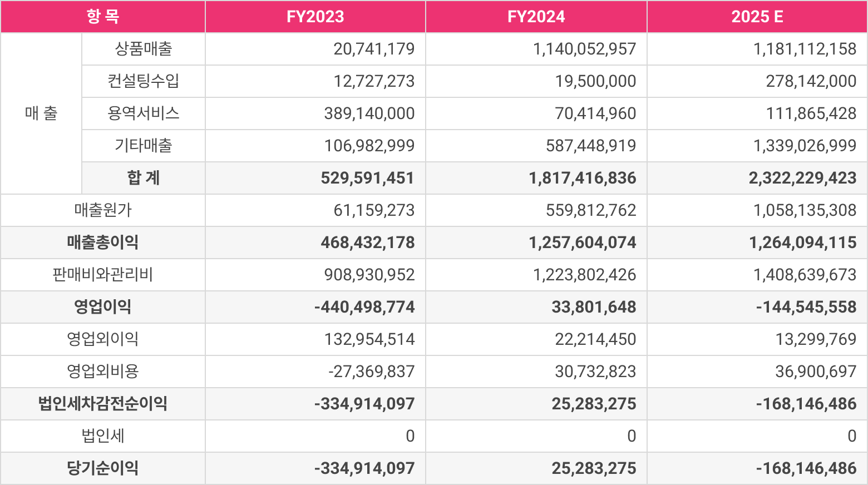The height and width of the screenshot is (485, 868).
Task: Select the 2025 E column header
Action: pyautogui.click(x=757, y=17)
